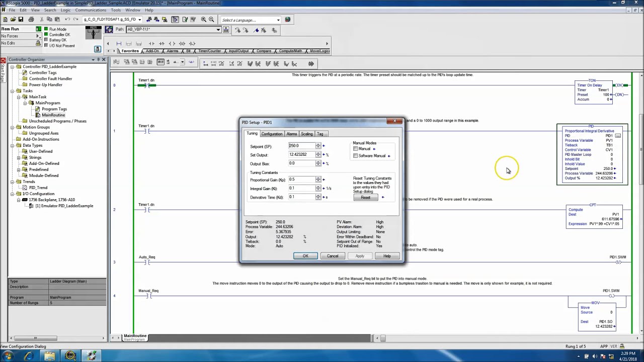Enable the Manual mode checkbox
Image resolution: width=644 pixels, height=362 pixels.
(x=356, y=149)
